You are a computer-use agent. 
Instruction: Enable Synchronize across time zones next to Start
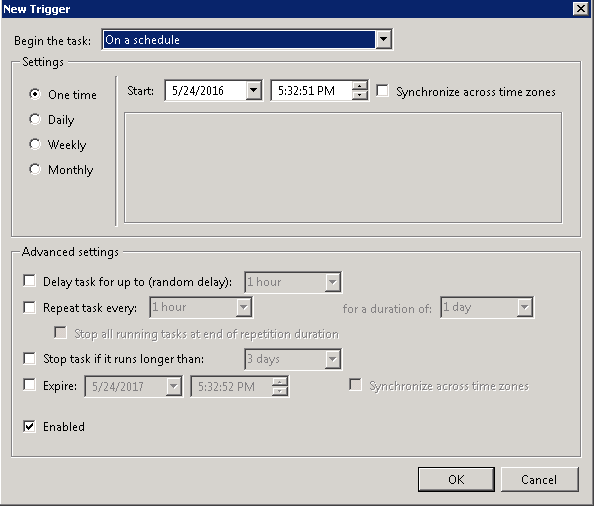click(x=382, y=91)
